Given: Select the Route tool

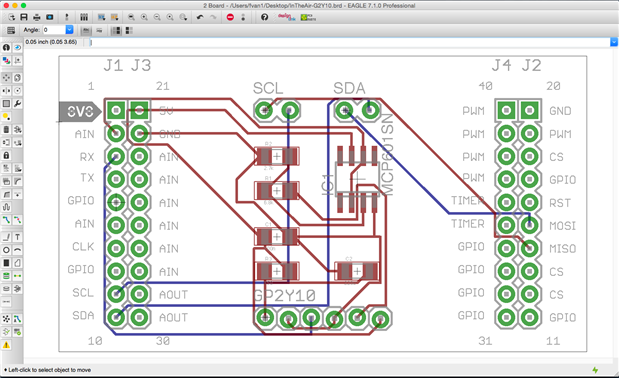Looking at the screenshot, I should click(x=6, y=220).
